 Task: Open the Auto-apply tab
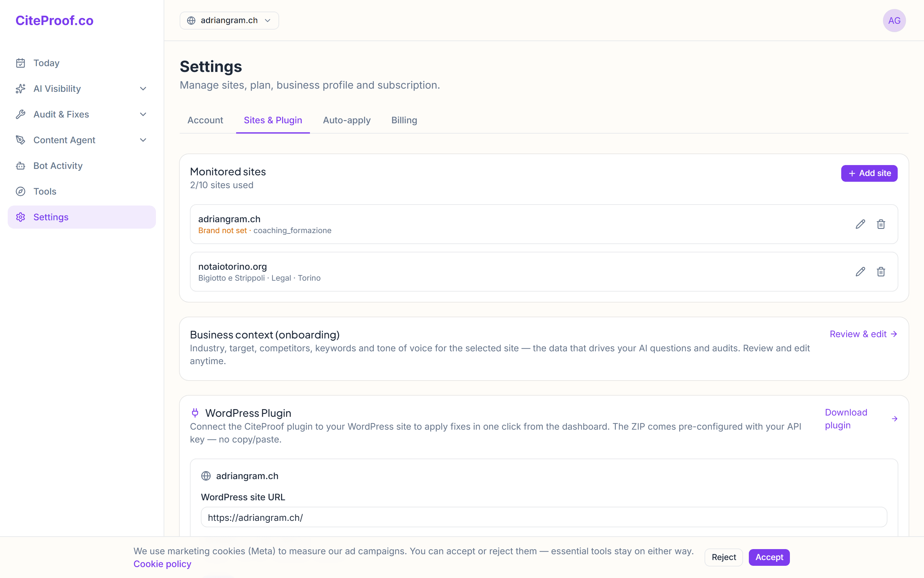click(x=347, y=120)
